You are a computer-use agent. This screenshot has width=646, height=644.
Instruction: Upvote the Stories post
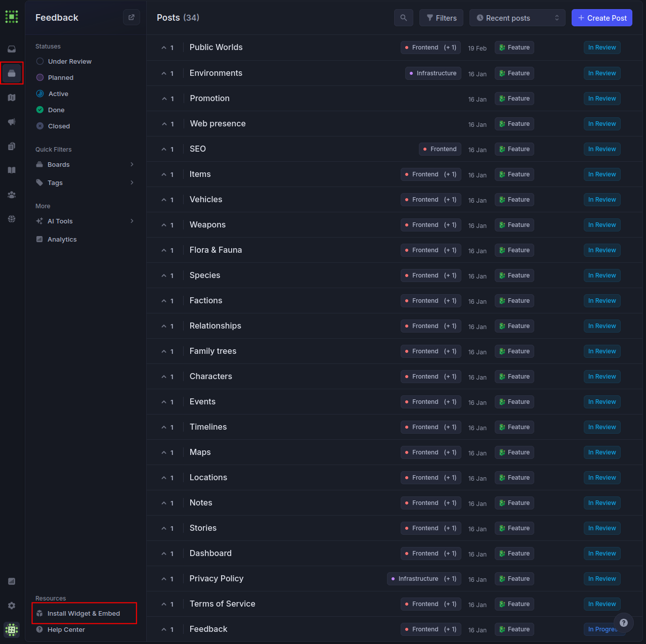click(x=167, y=528)
